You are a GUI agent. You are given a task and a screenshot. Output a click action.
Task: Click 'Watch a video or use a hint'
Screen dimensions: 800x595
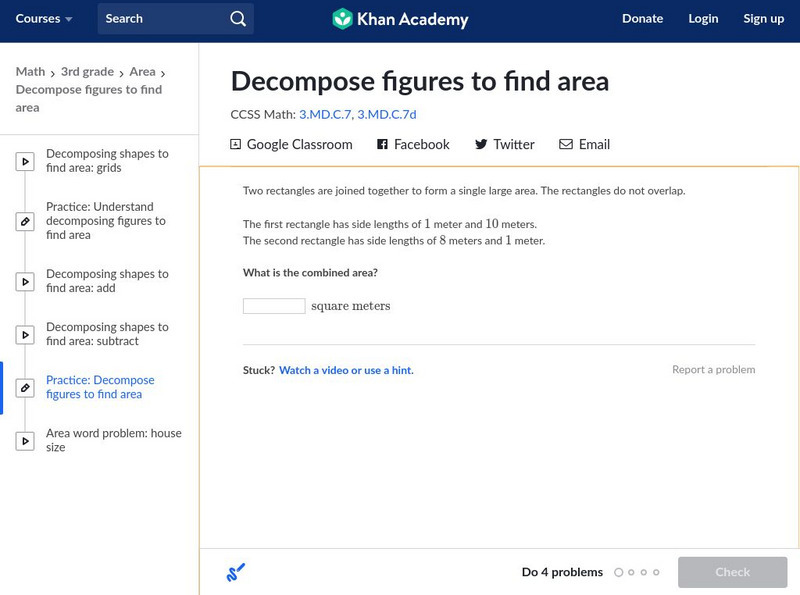pos(346,370)
